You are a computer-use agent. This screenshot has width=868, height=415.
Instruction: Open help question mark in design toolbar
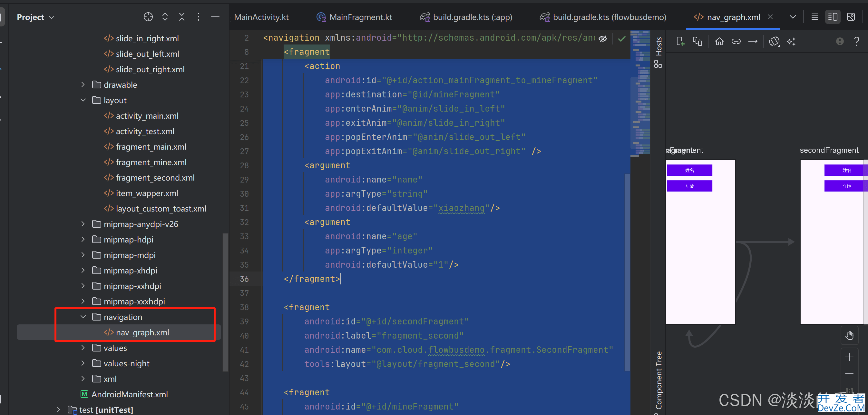click(856, 41)
